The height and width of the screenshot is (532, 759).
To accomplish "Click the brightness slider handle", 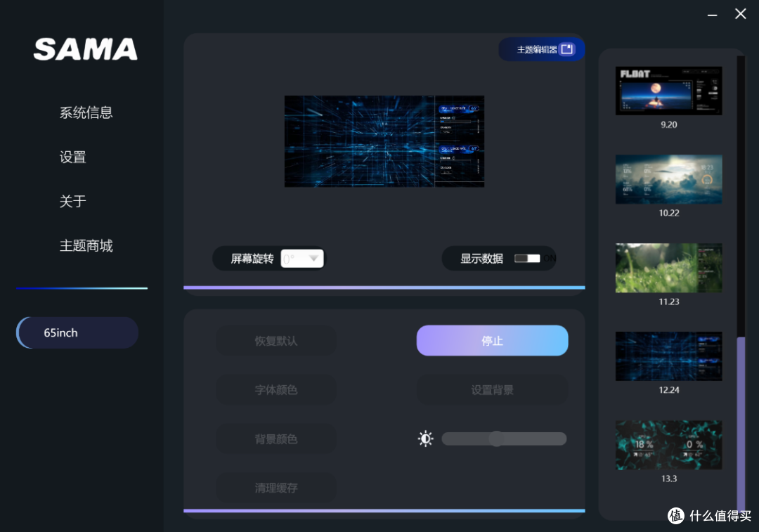I will click(x=496, y=439).
